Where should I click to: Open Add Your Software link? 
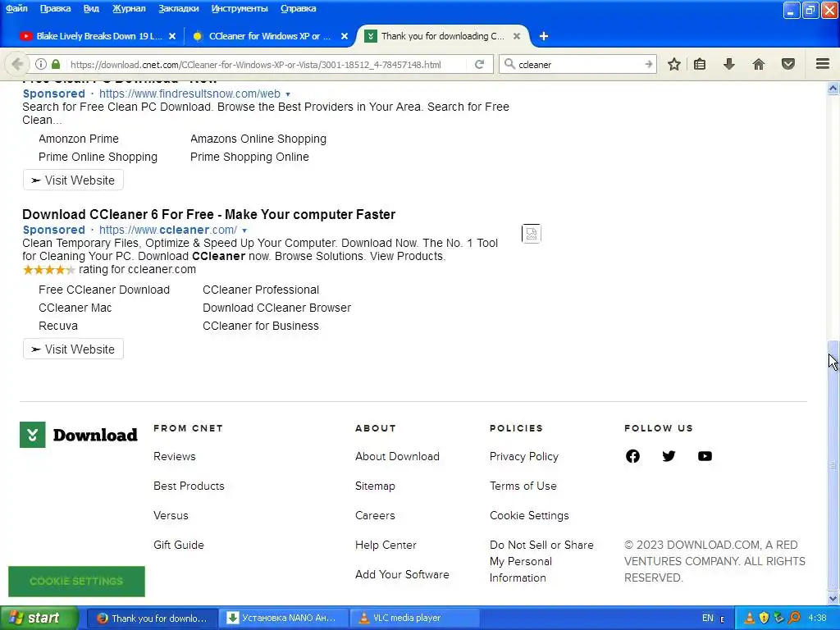tap(402, 574)
